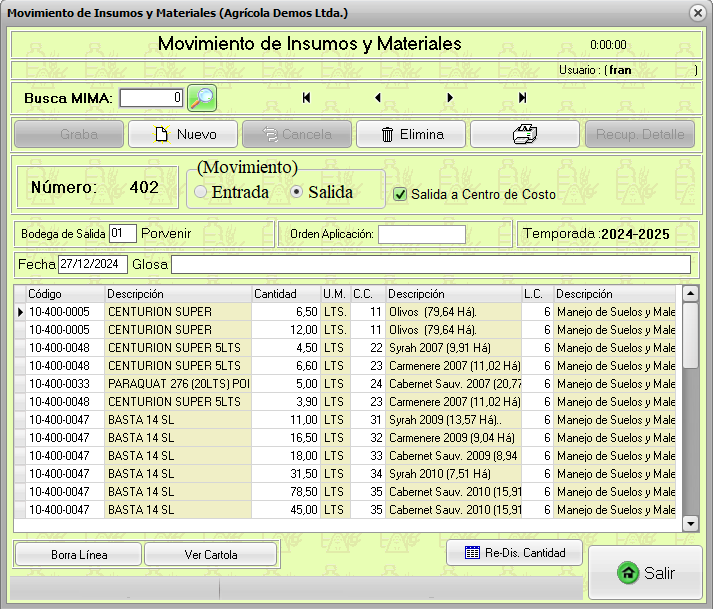Image resolution: width=713 pixels, height=609 pixels.
Task: Open Ver Cartola
Action: point(211,554)
